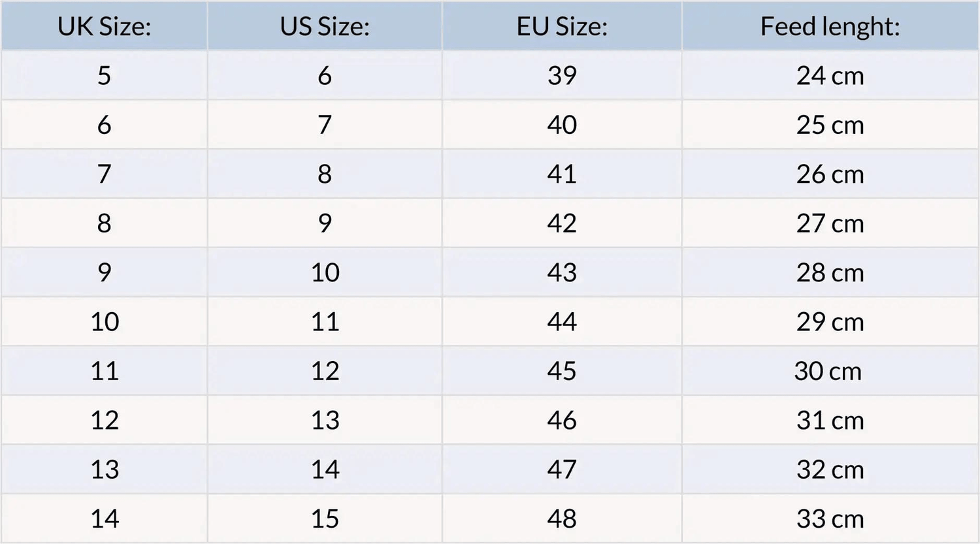980x544 pixels.
Task: Select the UK size 14 cell
Action: pyautogui.click(x=105, y=519)
